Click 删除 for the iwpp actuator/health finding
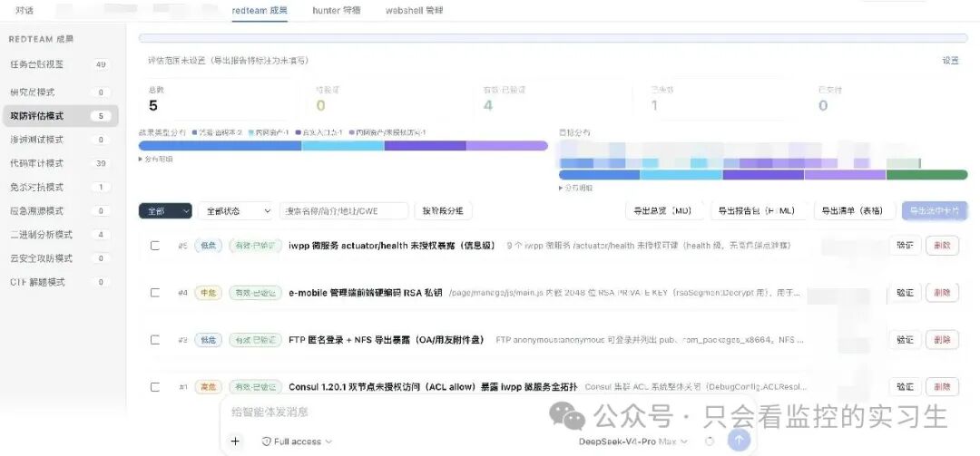 (x=943, y=246)
